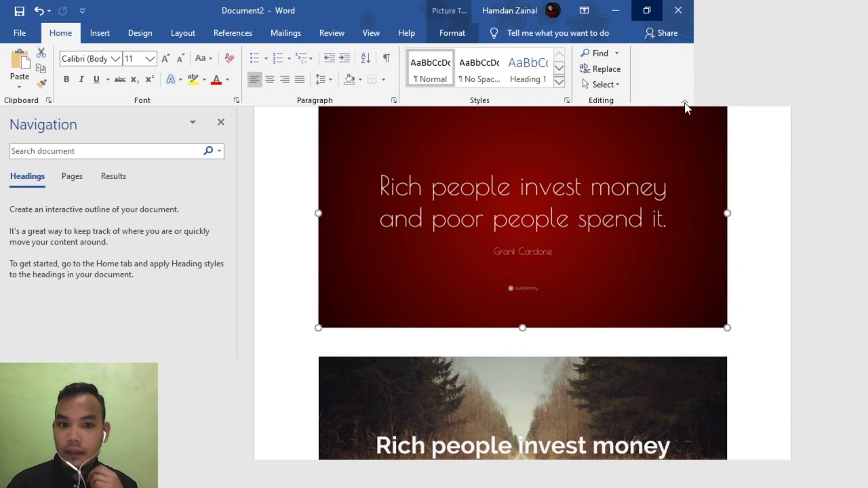
Task: Switch to the References tab
Action: coord(233,33)
